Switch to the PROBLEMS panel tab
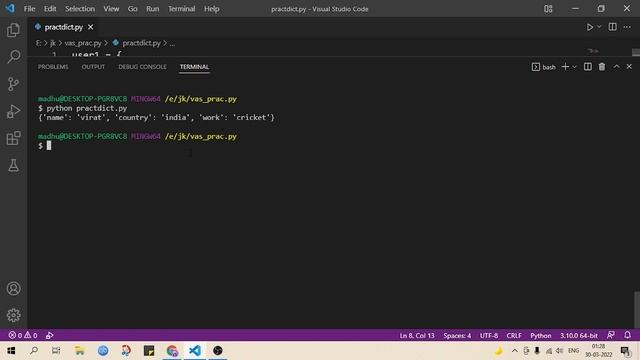 pyautogui.click(x=53, y=67)
